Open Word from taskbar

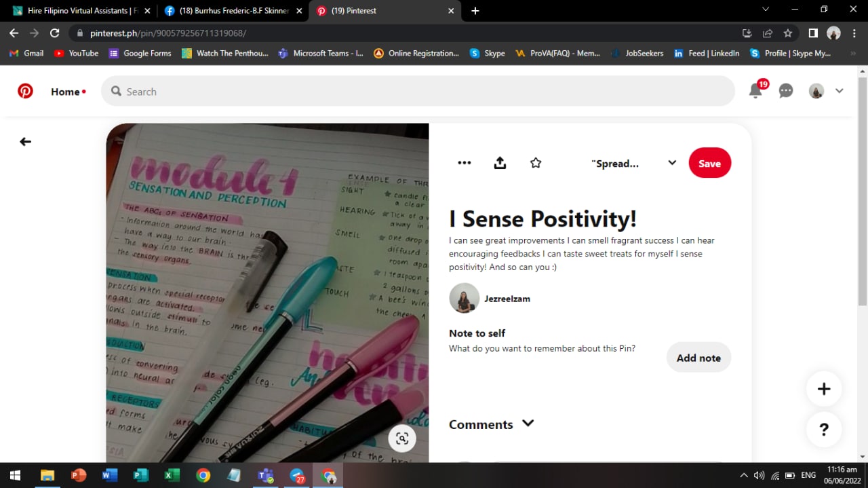tap(110, 476)
